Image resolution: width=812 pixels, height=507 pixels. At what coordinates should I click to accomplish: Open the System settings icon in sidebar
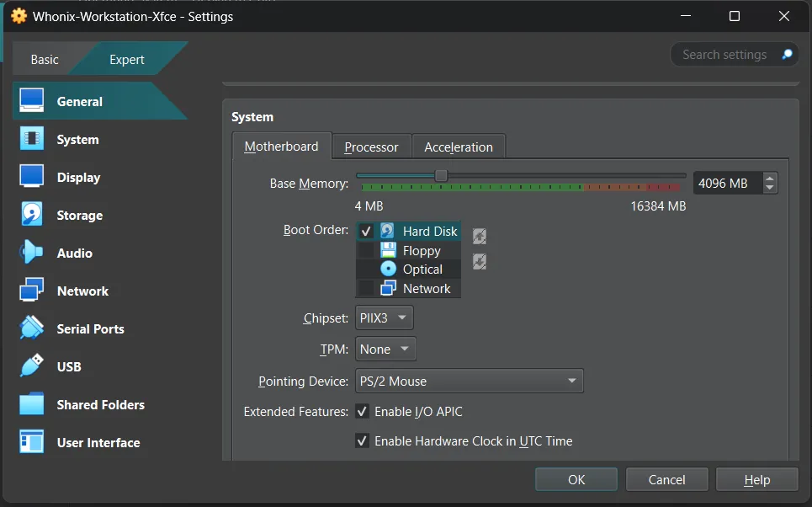[x=32, y=140]
